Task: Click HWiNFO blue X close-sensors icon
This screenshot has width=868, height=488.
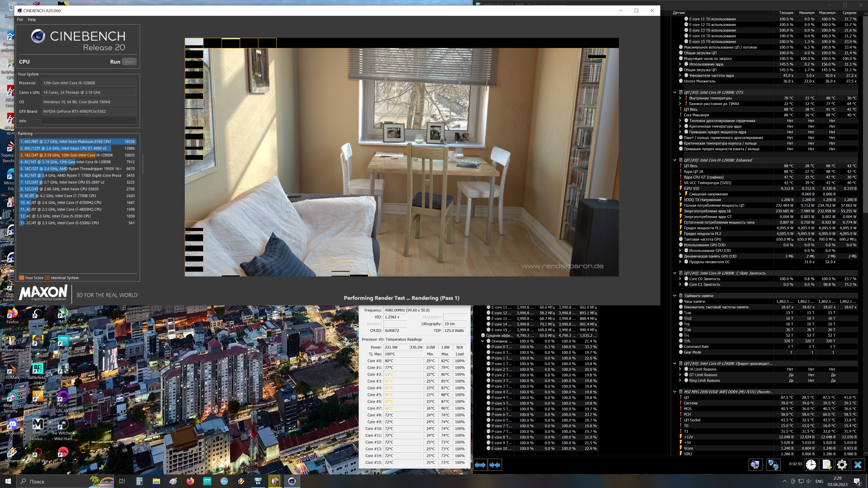Action: click(858, 465)
